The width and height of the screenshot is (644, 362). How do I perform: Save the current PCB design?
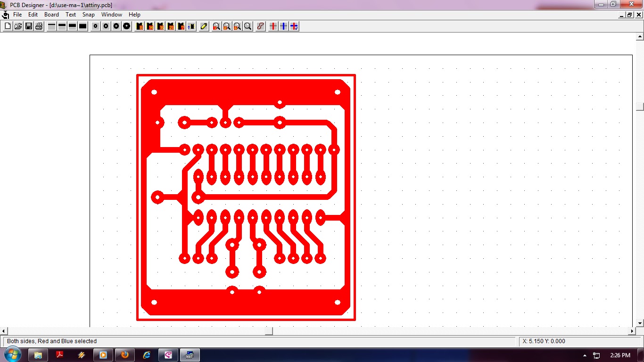[x=28, y=26]
